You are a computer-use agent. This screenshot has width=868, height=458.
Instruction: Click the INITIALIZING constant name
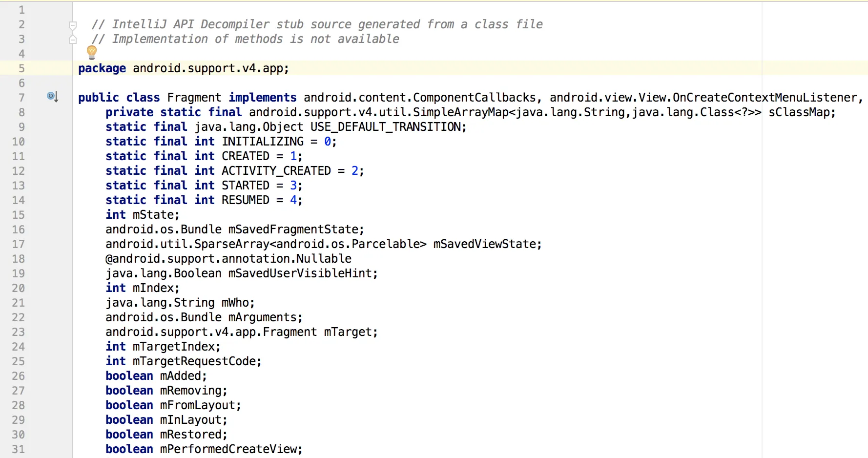[263, 142]
